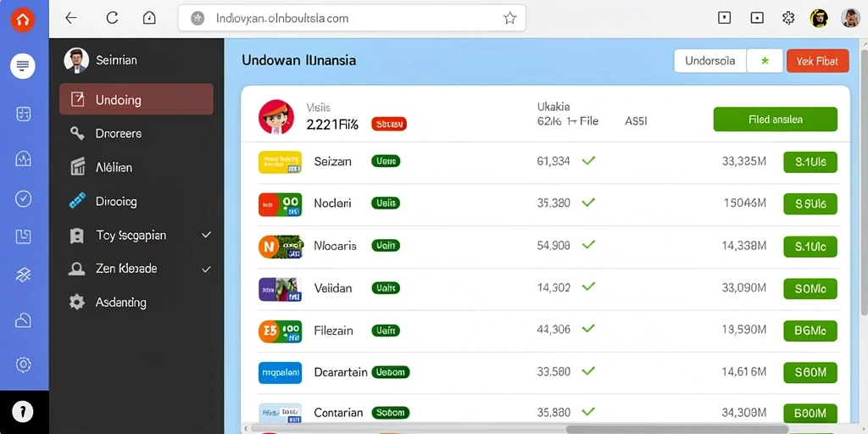Open Asdending settings in sidebar
Viewport: 868px width, 434px height.
(x=136, y=303)
